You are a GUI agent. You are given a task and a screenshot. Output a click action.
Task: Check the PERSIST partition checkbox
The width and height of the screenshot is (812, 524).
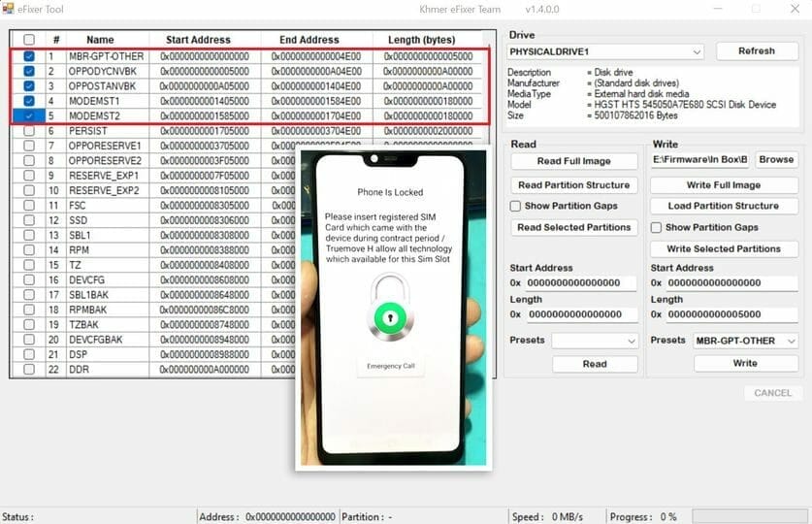29,131
